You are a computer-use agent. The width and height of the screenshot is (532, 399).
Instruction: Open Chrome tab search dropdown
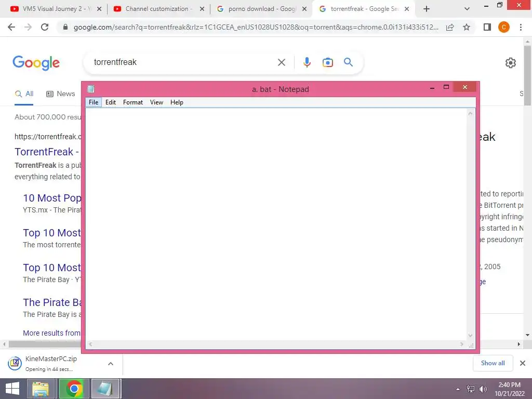coord(467,9)
